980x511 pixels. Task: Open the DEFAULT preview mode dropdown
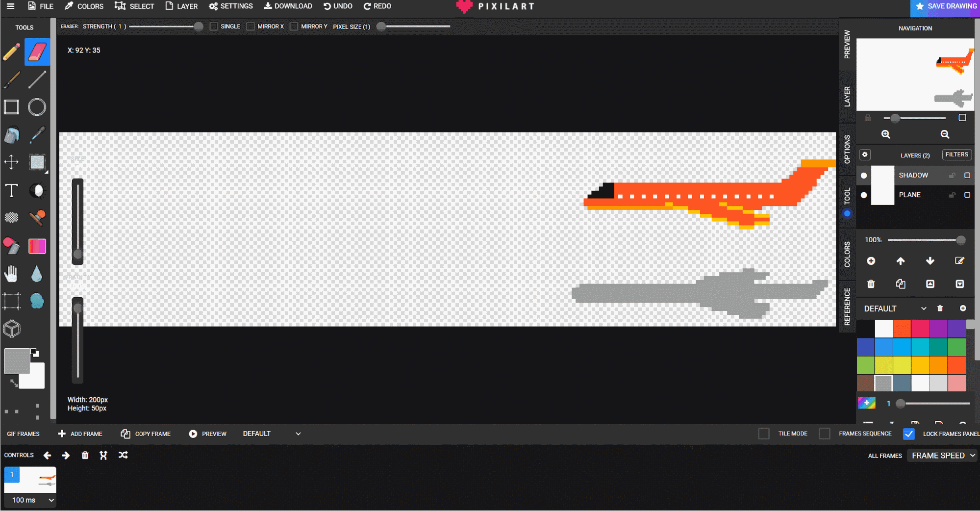point(272,434)
